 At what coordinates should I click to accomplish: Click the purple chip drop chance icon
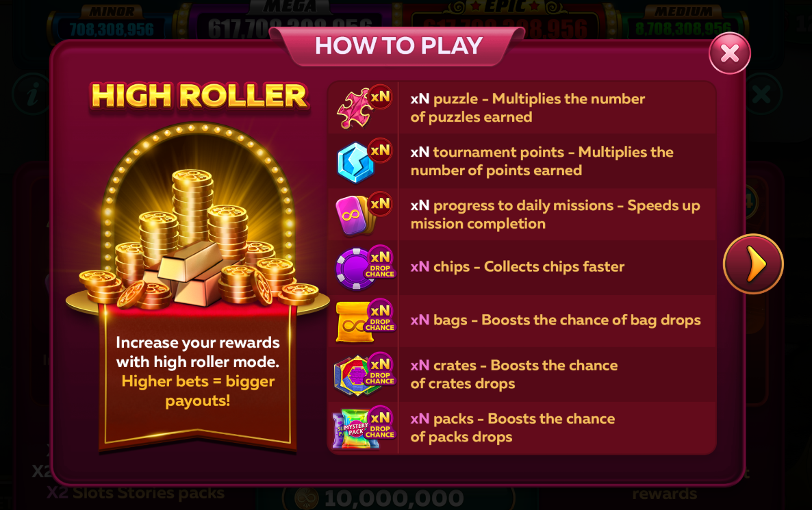coord(365,268)
